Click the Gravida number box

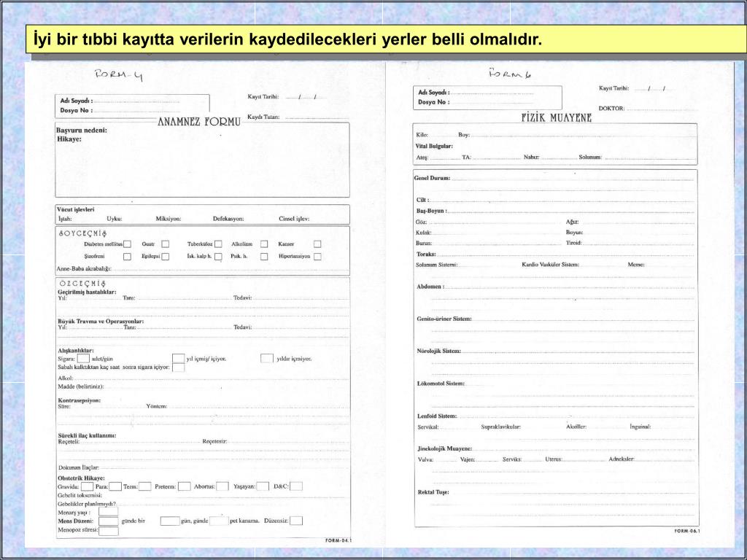point(87,486)
